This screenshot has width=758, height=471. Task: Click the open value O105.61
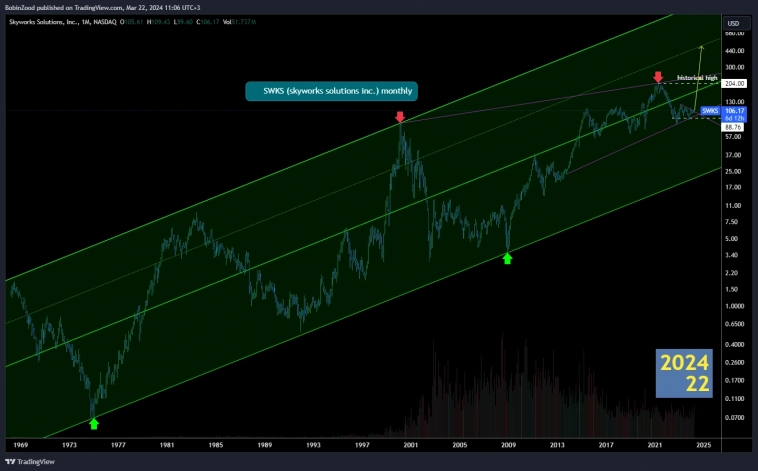pos(131,22)
